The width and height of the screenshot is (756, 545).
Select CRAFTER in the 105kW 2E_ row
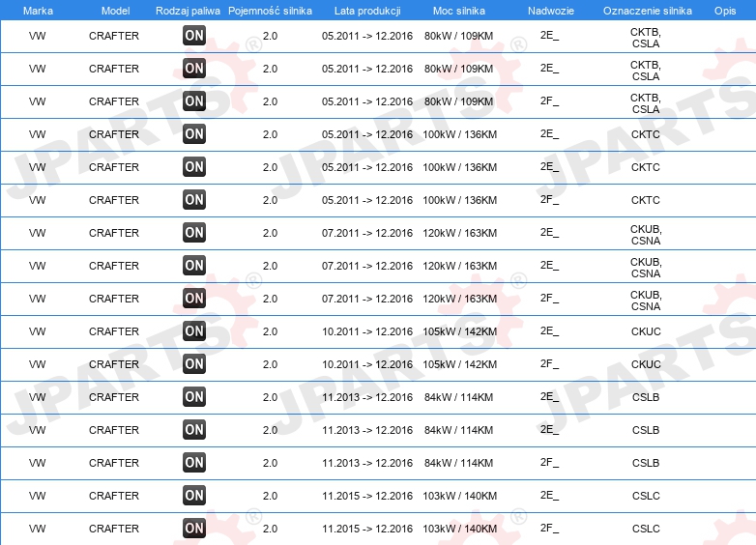(114, 331)
